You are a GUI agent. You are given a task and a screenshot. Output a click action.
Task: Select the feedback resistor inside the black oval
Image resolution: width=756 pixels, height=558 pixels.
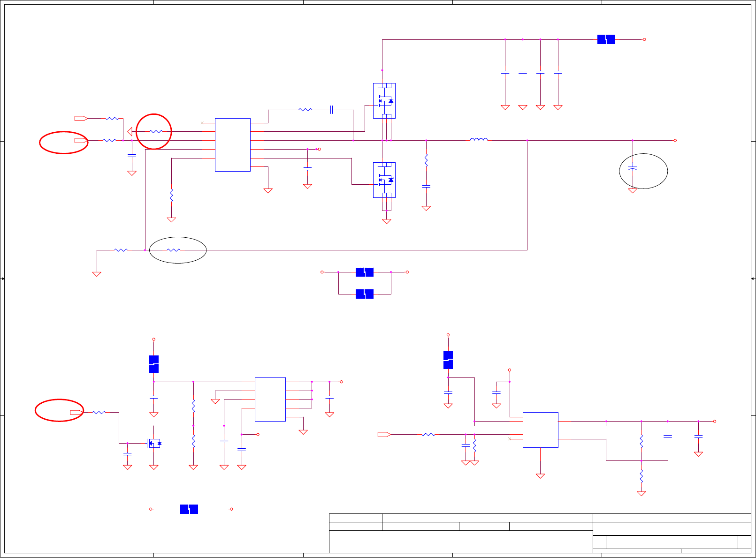tap(174, 250)
